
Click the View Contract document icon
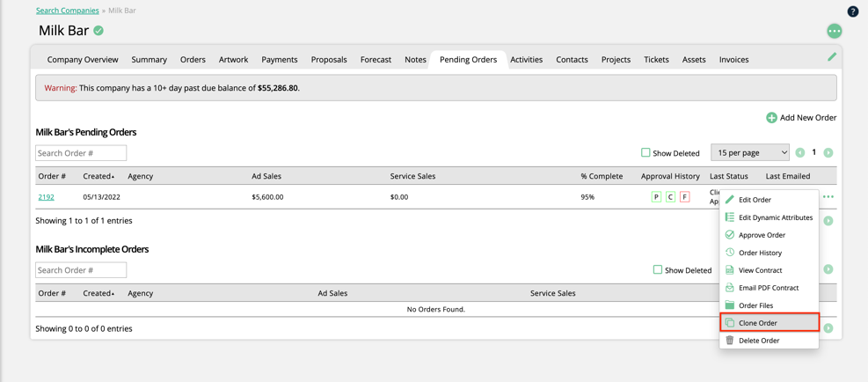730,270
